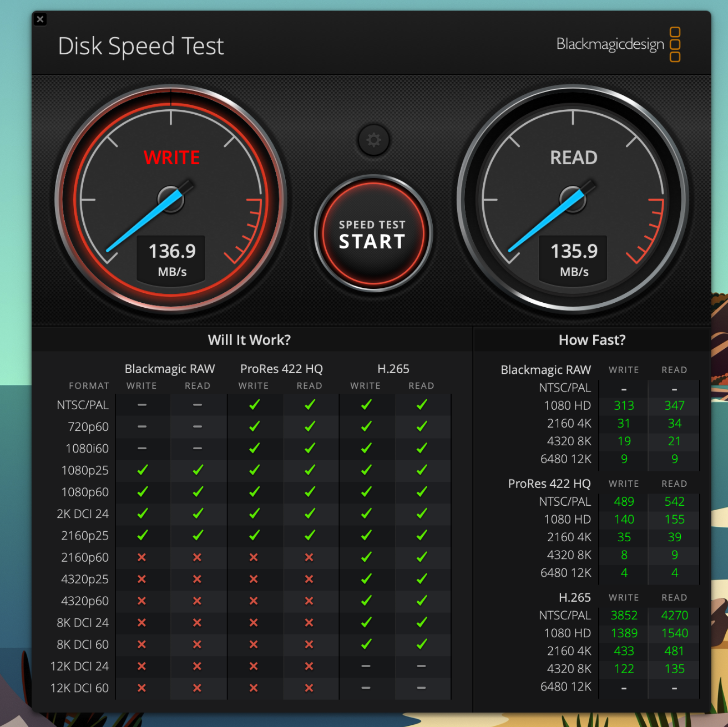Click H.265 NTSC/PAL read value 4270
Image resolution: width=728 pixels, height=727 pixels.
point(674,616)
